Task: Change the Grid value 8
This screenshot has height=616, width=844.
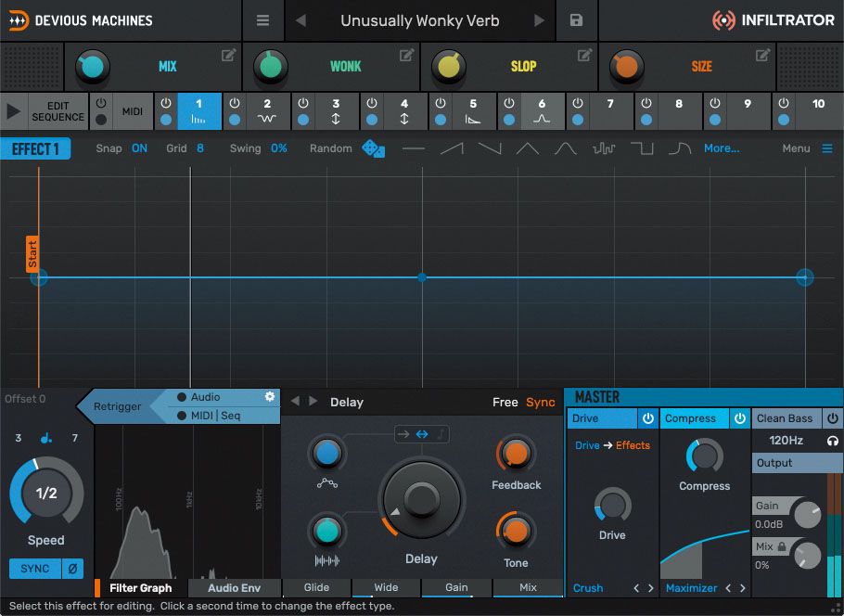Action: tap(200, 148)
